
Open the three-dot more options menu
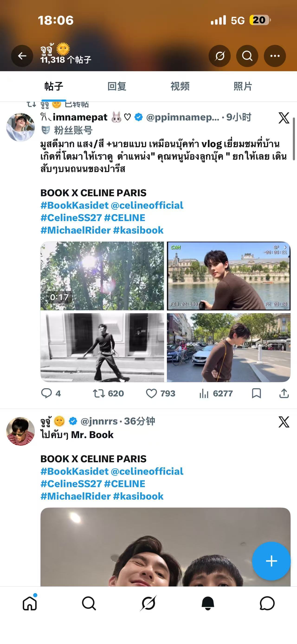[275, 56]
